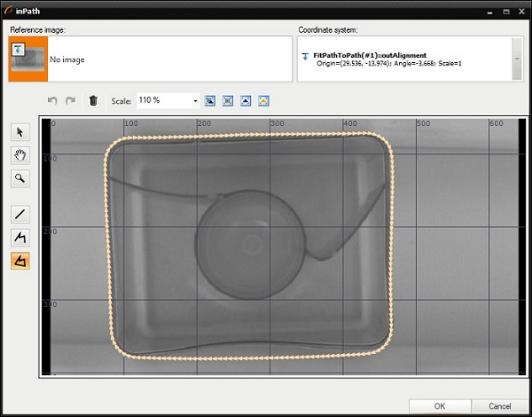Select the straight line segment tool
532x417 pixels.
point(20,214)
